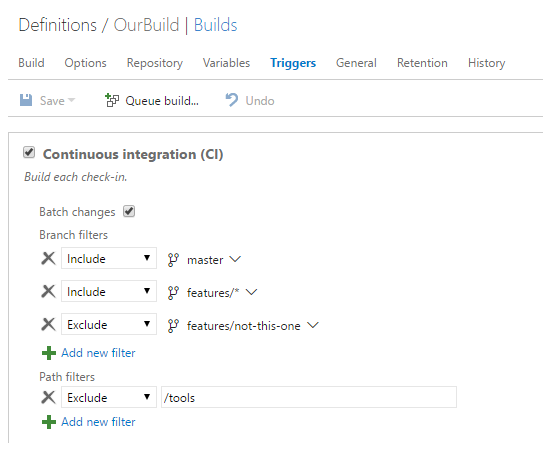View the History tab
Screen dimensions: 550x450
tap(487, 63)
